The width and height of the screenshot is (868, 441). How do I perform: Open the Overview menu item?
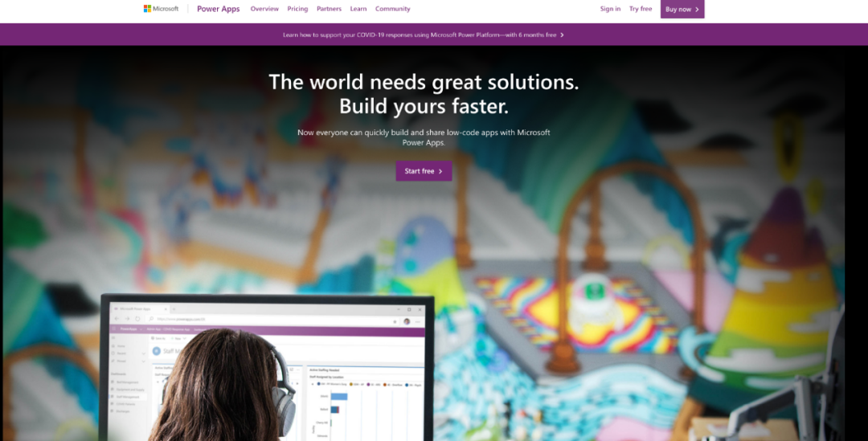click(x=264, y=9)
